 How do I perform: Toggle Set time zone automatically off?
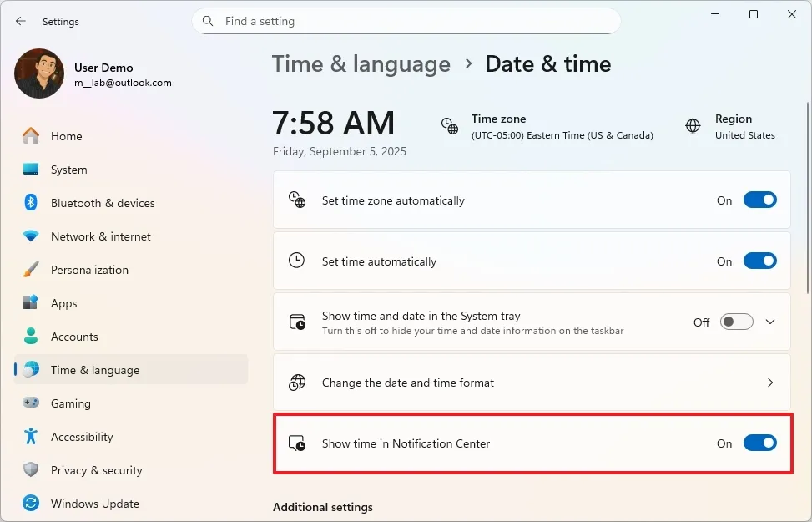pyautogui.click(x=759, y=200)
